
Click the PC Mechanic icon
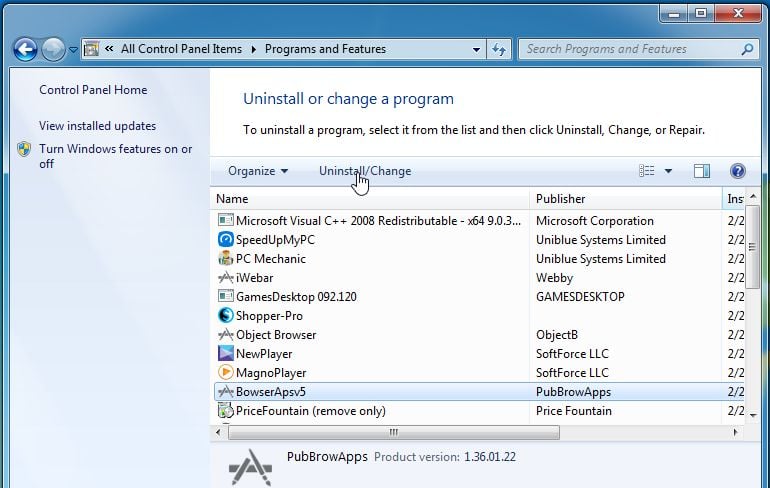click(225, 258)
